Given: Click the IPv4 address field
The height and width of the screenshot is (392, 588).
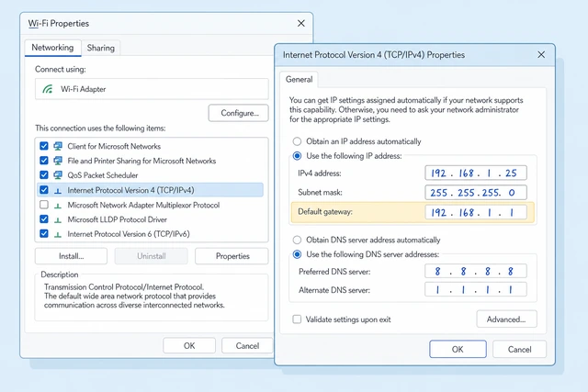Looking at the screenshot, I should click(476, 174).
